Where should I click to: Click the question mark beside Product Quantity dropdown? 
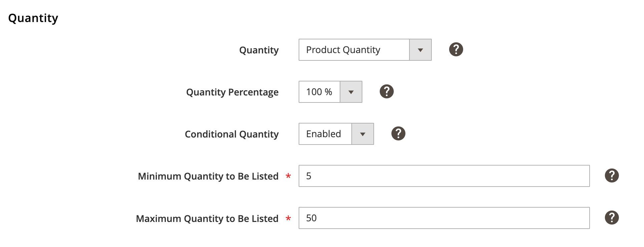click(x=455, y=49)
